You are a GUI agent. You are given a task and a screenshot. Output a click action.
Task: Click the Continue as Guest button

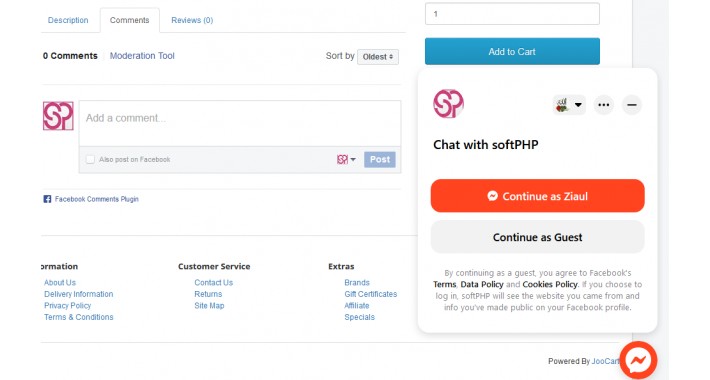click(x=537, y=237)
